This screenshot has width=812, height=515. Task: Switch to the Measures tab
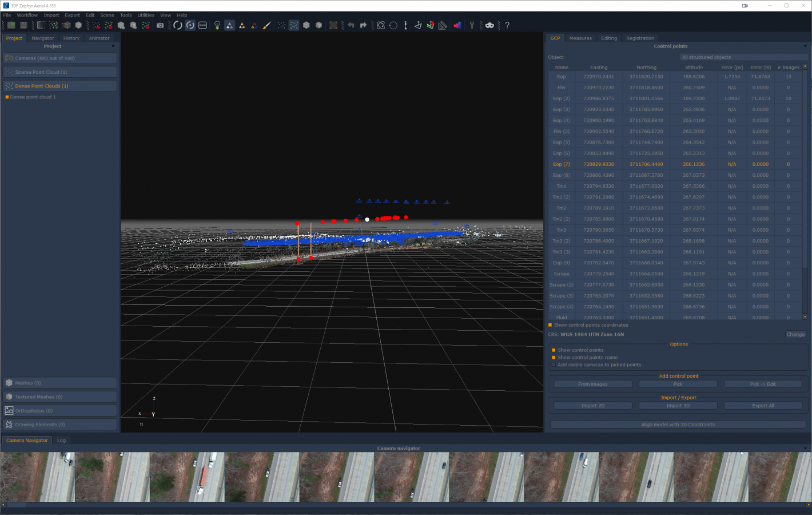coord(580,38)
